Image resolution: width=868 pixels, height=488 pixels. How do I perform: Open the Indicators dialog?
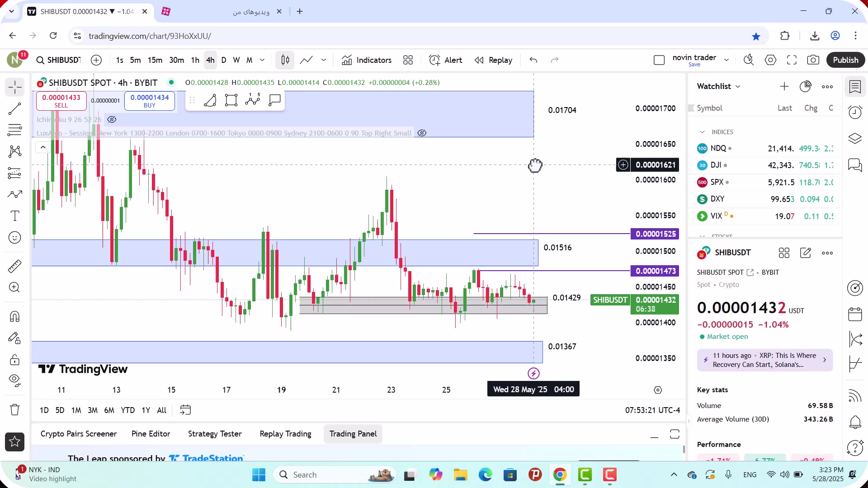click(367, 60)
